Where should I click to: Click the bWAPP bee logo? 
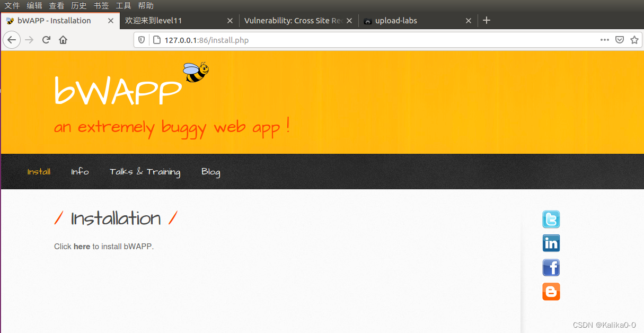[x=196, y=72]
